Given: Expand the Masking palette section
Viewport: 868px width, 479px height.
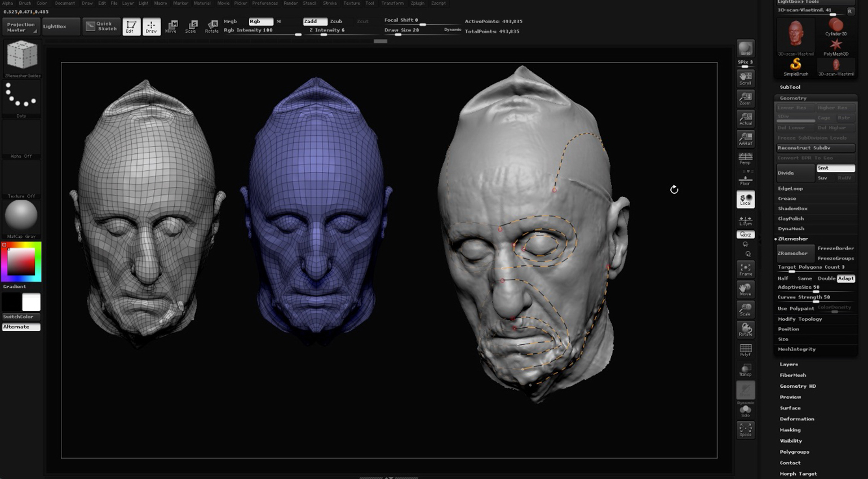Looking at the screenshot, I should pos(790,430).
